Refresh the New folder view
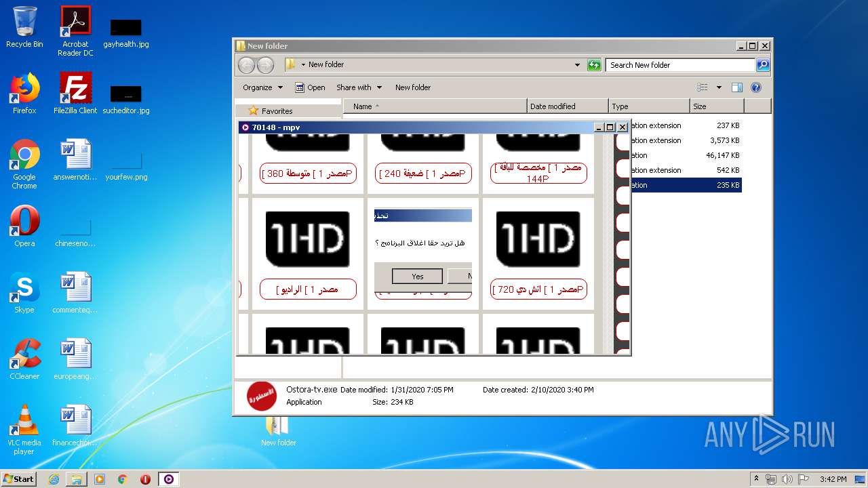 tap(594, 65)
